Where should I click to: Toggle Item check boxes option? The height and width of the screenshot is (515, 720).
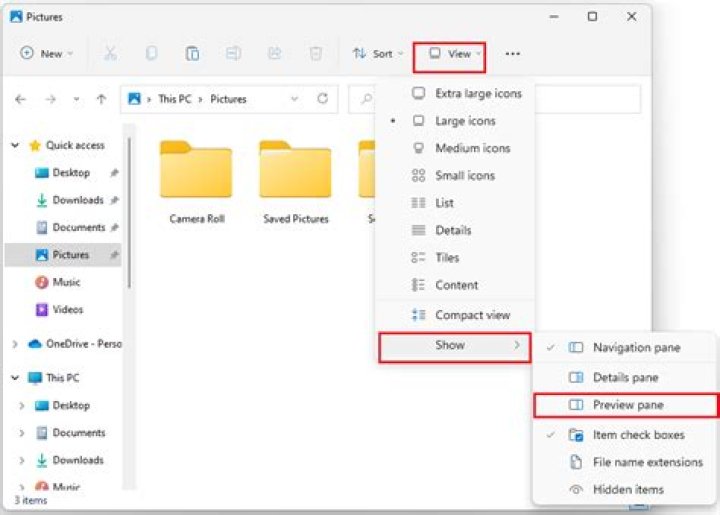tap(624, 435)
